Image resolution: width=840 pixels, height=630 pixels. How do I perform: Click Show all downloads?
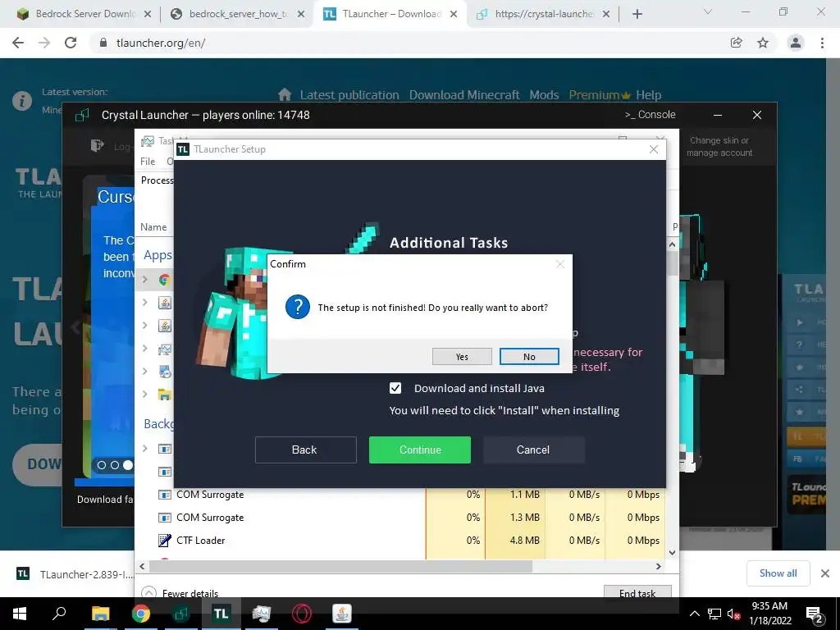point(778,573)
